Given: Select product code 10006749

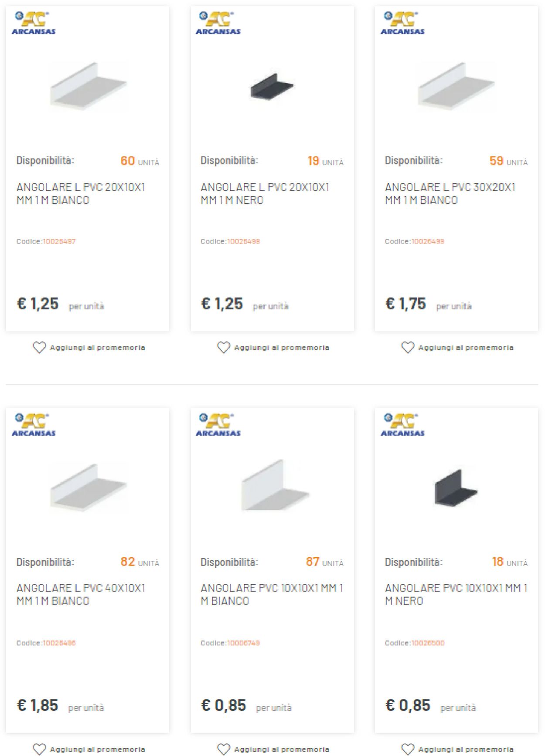Looking at the screenshot, I should 243,643.
